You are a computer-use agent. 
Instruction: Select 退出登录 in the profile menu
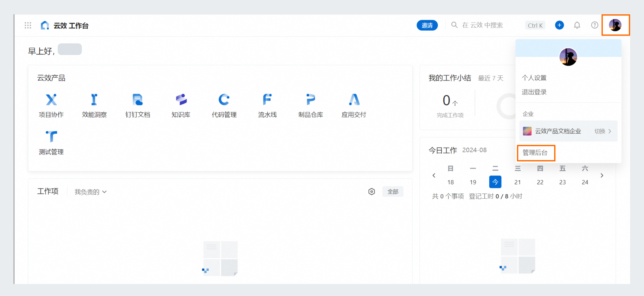coord(534,92)
